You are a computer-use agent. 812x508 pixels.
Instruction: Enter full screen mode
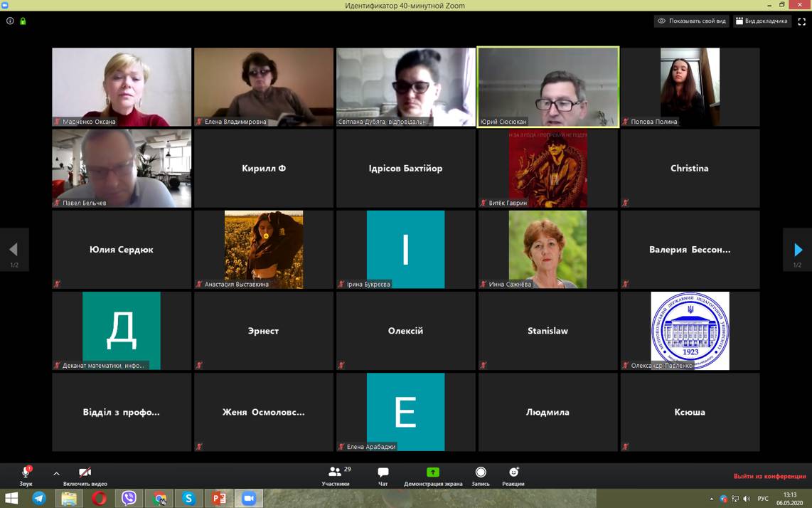tap(801, 21)
